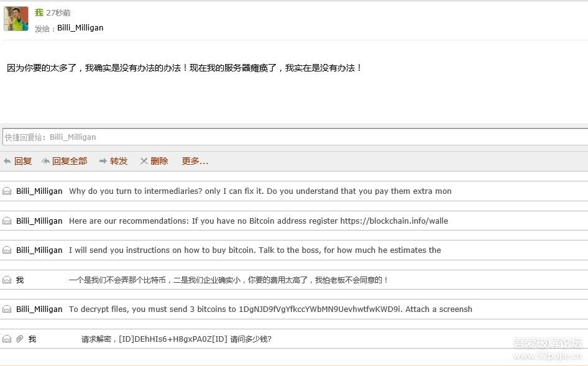588x366 pixels.
Task: Click the envelope icon on the first Billi_Milligan message
Action: click(6, 191)
